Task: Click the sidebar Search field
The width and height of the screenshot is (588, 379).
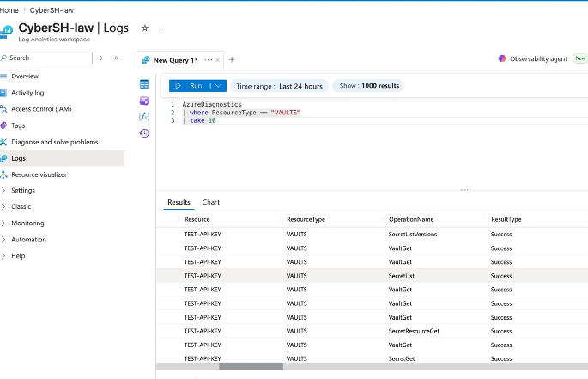Action: [x=46, y=58]
